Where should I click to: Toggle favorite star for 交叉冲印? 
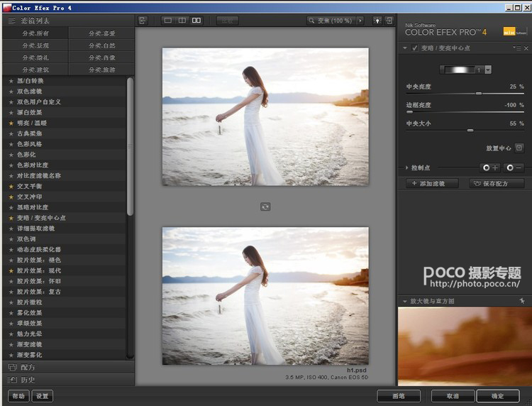(x=11, y=197)
